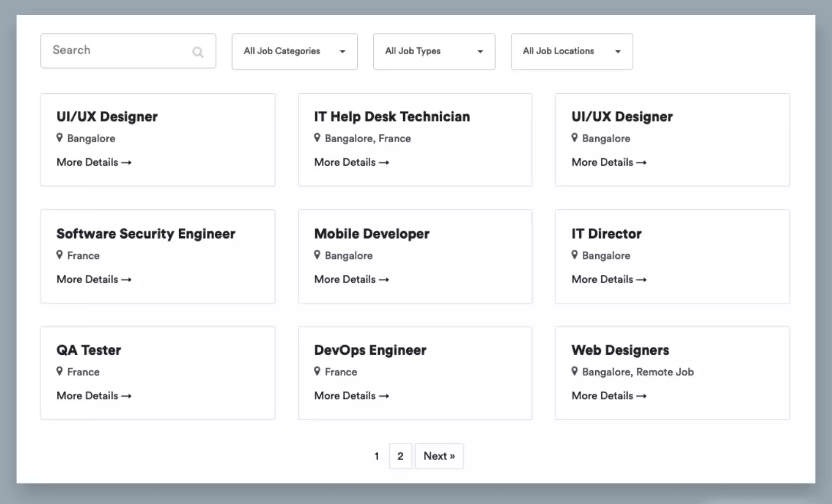Click 'Bangalore, France' location text

click(368, 138)
